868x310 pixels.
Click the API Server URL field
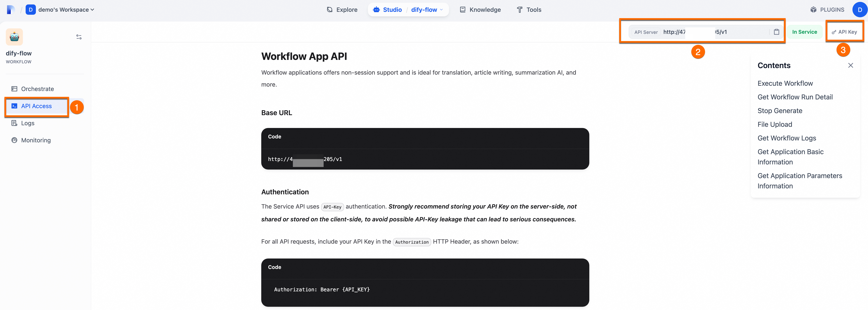[x=714, y=32]
